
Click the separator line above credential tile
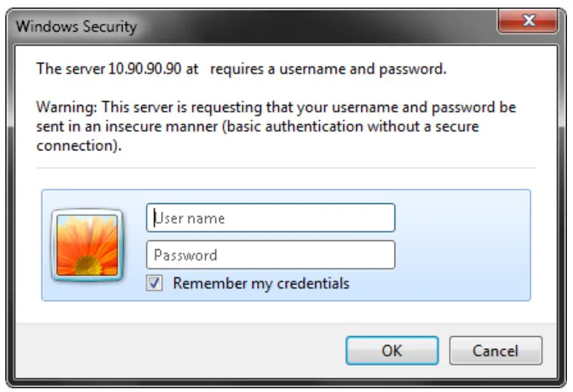[286, 168]
